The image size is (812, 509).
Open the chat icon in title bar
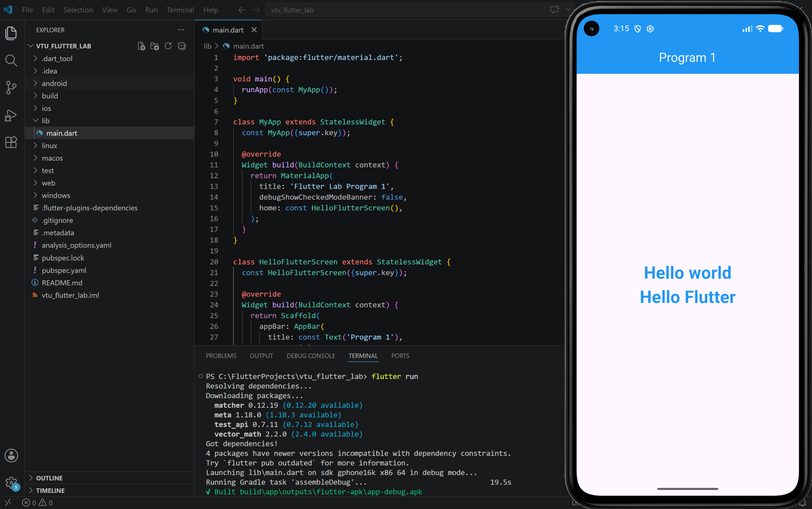point(554,10)
